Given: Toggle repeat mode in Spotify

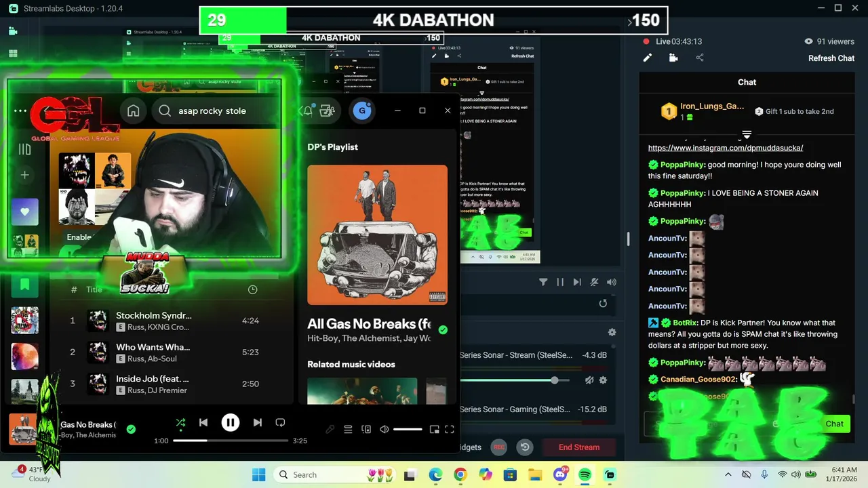Looking at the screenshot, I should click(x=280, y=423).
